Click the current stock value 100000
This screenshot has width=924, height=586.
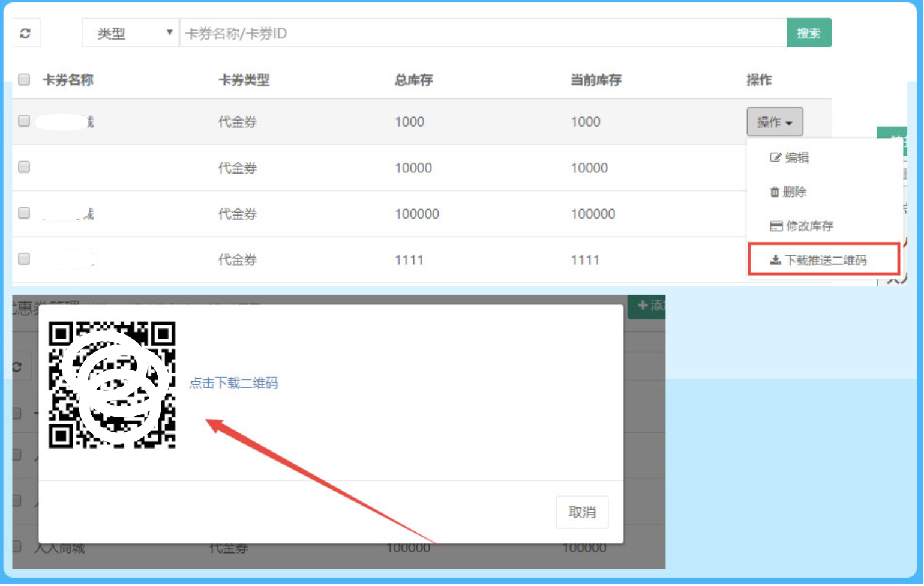(594, 214)
